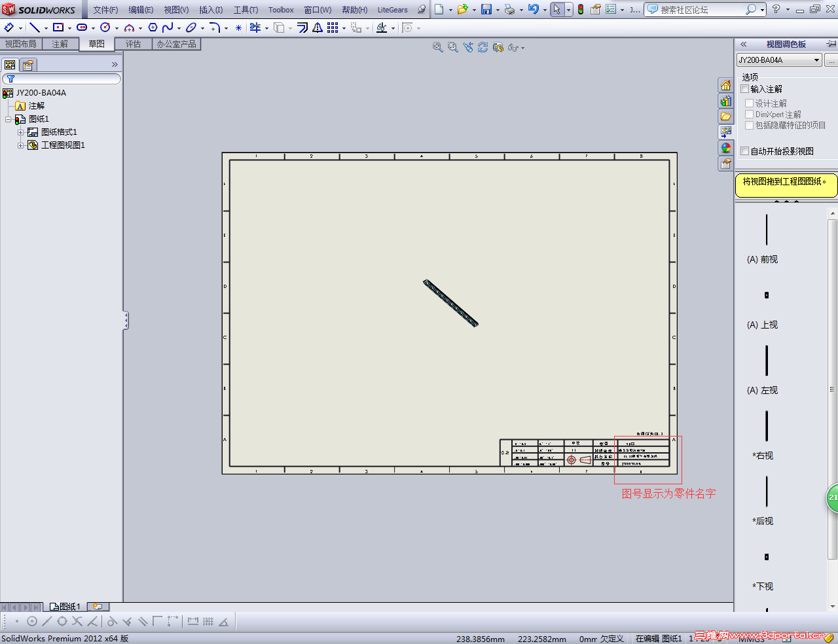
Task: Select the Ellipse sketch tool
Action: click(x=191, y=27)
